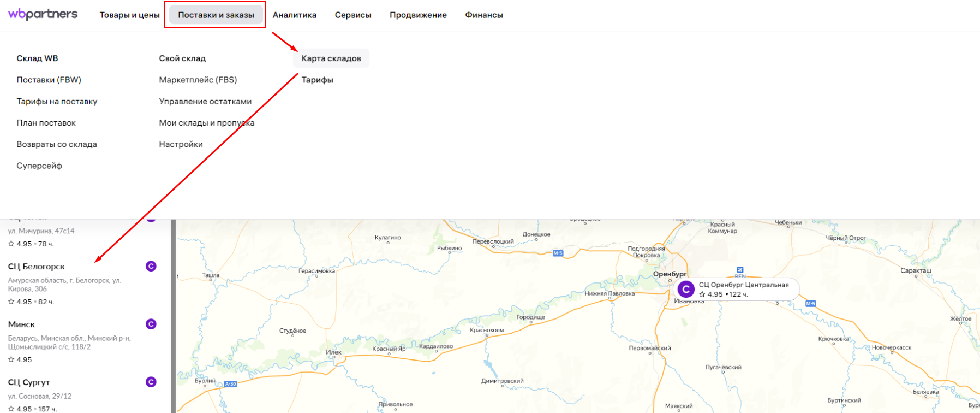Select the Минск warehouse entry

pyautogui.click(x=21, y=324)
